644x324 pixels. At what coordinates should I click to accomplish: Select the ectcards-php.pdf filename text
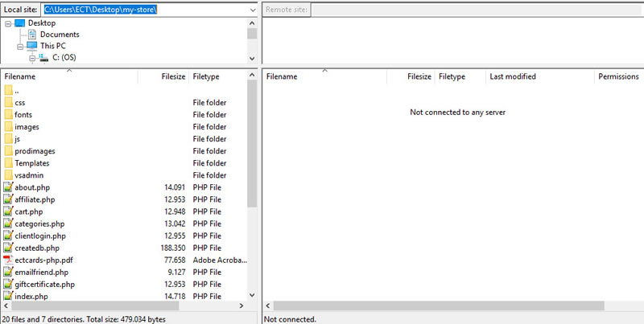point(43,260)
